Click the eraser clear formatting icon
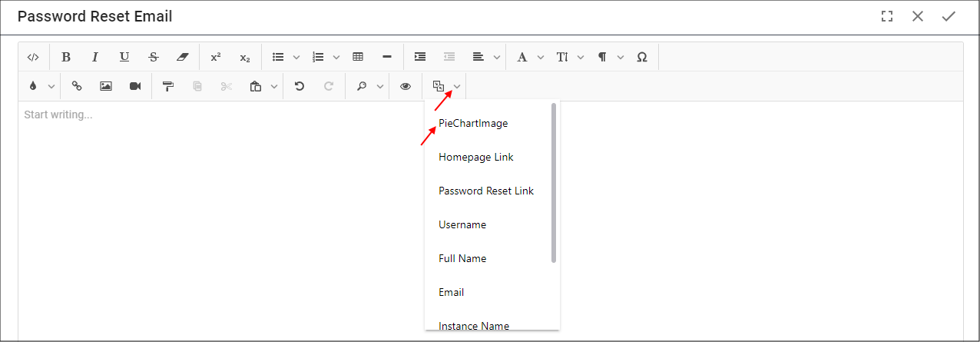This screenshot has width=980, height=342. pyautogui.click(x=181, y=57)
